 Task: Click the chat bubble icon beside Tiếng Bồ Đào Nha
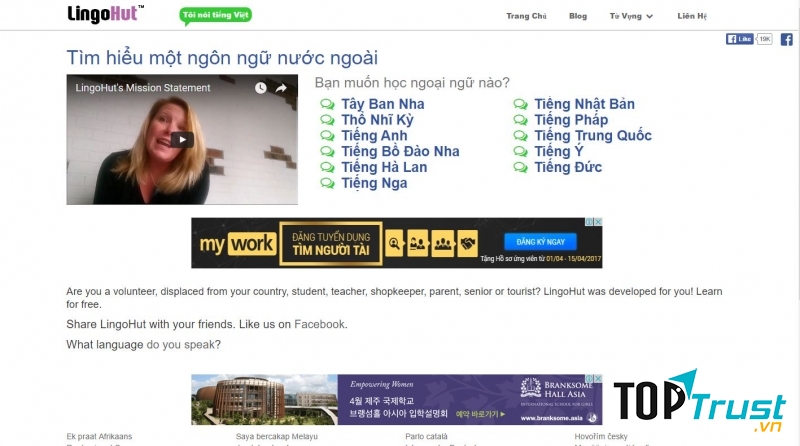click(327, 152)
